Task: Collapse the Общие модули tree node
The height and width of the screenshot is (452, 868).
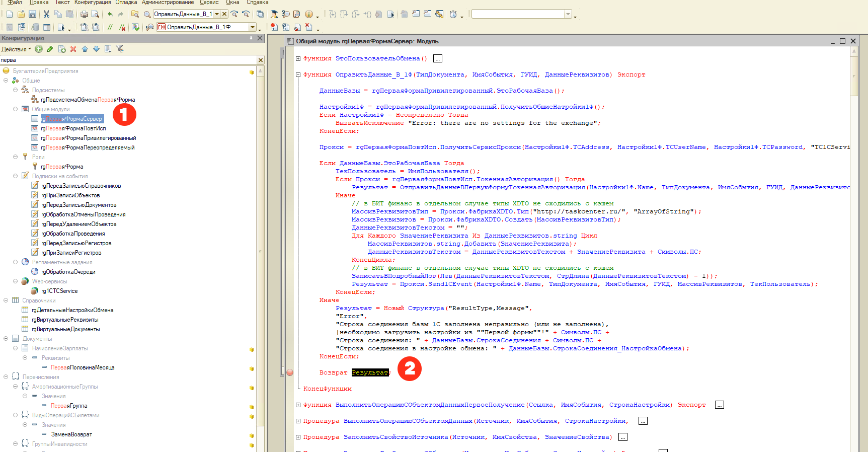Action: [x=15, y=109]
